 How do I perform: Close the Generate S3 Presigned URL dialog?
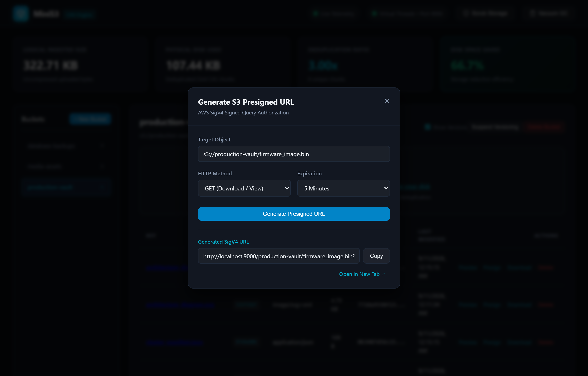click(387, 101)
